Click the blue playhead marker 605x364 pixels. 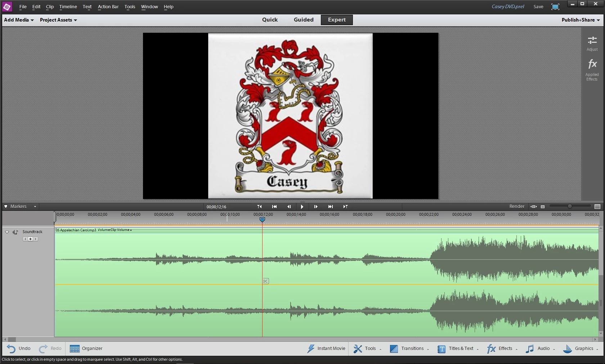(262, 219)
